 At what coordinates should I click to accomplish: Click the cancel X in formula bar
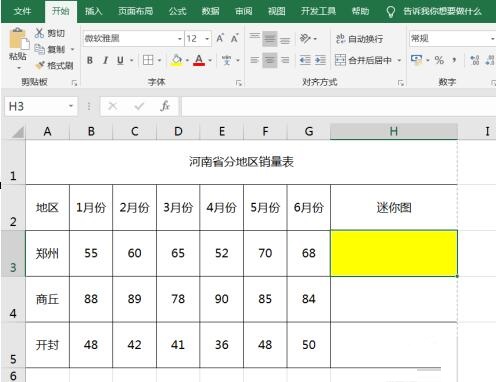[113, 106]
